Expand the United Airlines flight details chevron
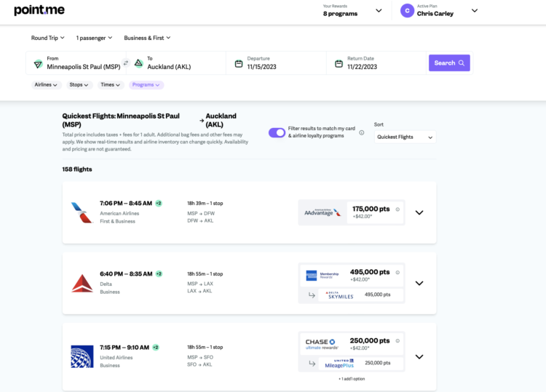Screen dimensions: 546x392 [419, 356]
